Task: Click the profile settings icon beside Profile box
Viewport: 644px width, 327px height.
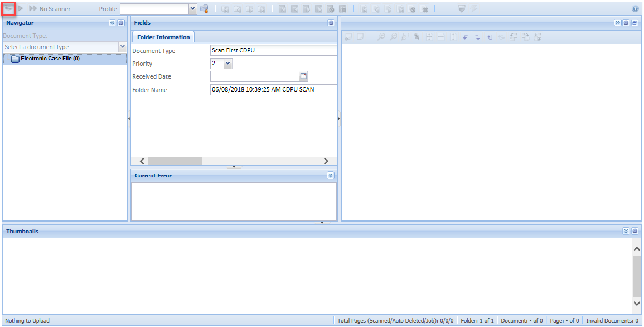Action: [x=204, y=9]
